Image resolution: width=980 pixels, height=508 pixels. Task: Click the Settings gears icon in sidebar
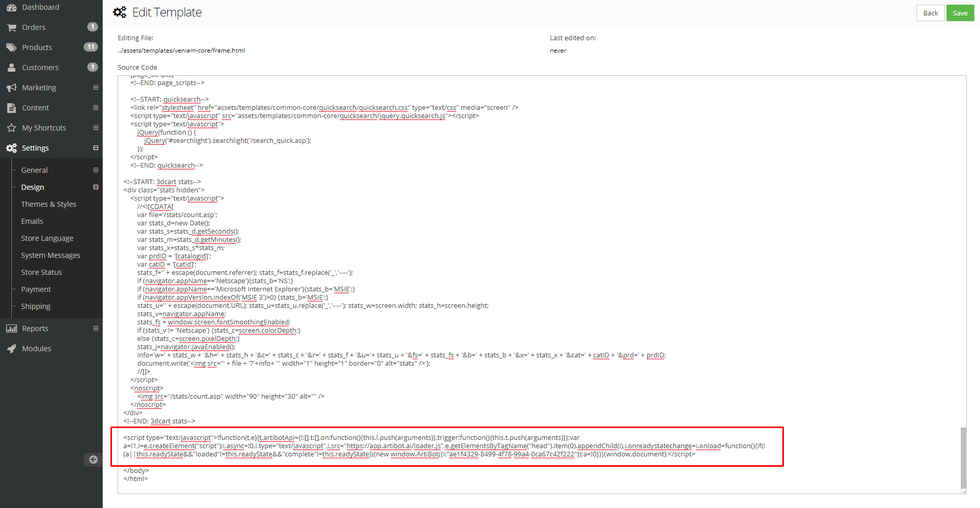coord(11,148)
